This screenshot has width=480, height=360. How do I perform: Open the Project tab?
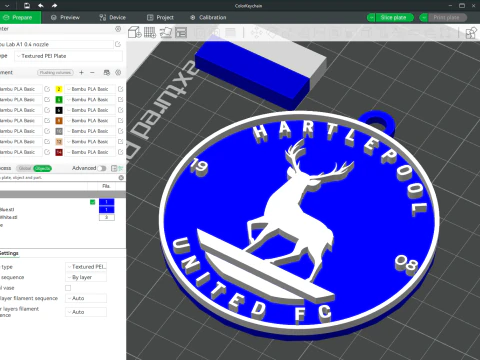pyautogui.click(x=160, y=17)
